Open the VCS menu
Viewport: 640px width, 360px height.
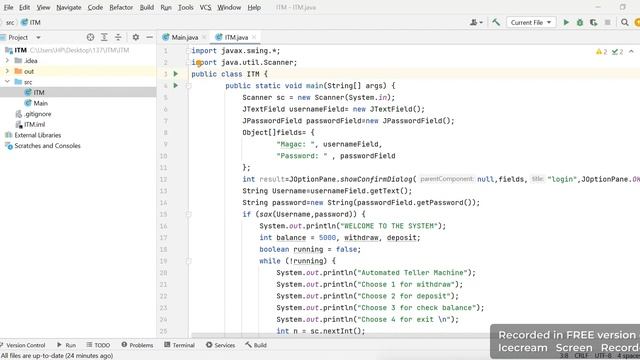click(x=205, y=7)
